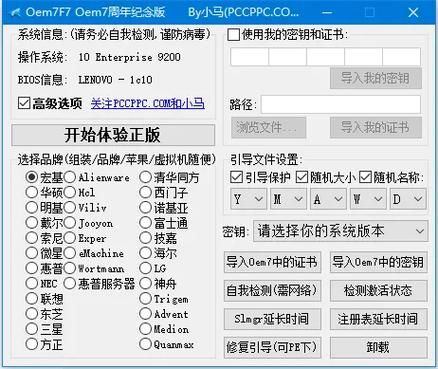Screen dimensions: 438x369
Task: Close the Oem7F7 window
Action: pyautogui.click(x=413, y=13)
